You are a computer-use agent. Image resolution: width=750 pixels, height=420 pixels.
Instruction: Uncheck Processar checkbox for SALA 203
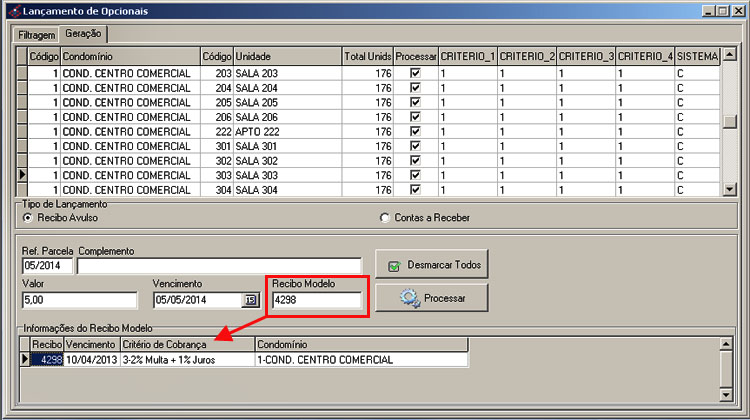tap(416, 74)
